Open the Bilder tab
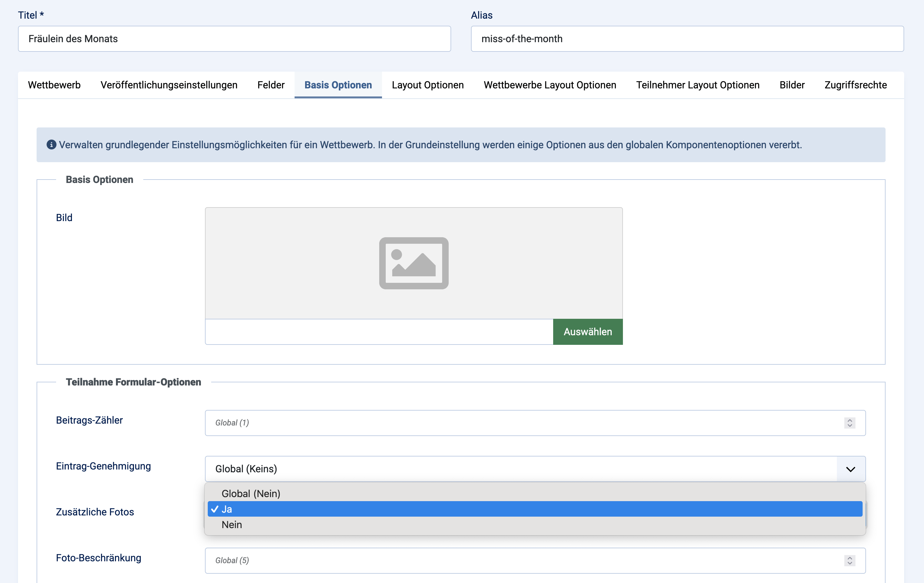Viewport: 924px width, 583px height. pos(792,85)
